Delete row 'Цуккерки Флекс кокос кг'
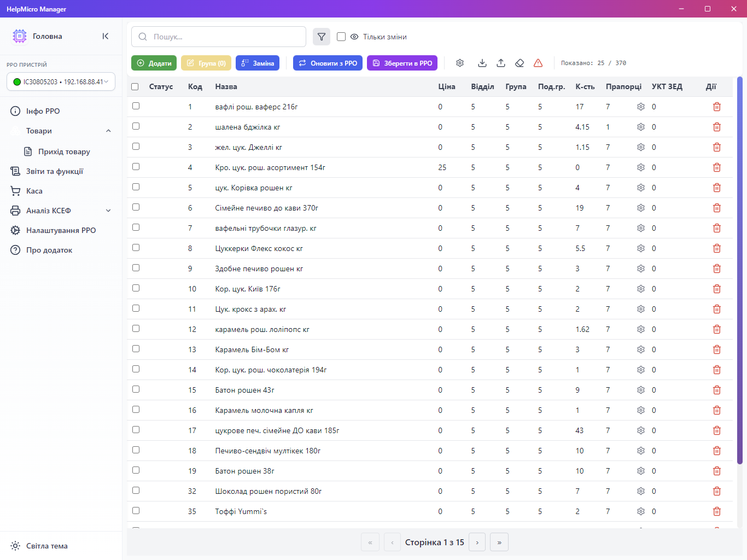 (x=717, y=248)
